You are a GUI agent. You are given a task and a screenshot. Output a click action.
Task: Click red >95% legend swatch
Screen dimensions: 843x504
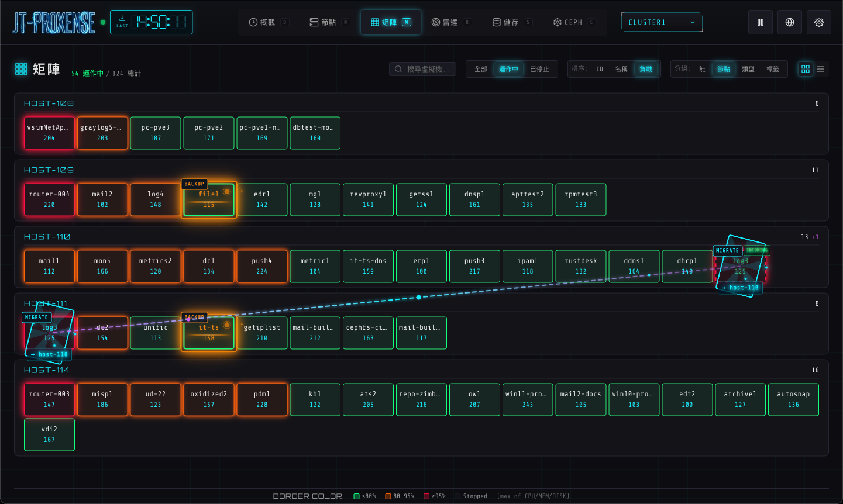(x=426, y=496)
